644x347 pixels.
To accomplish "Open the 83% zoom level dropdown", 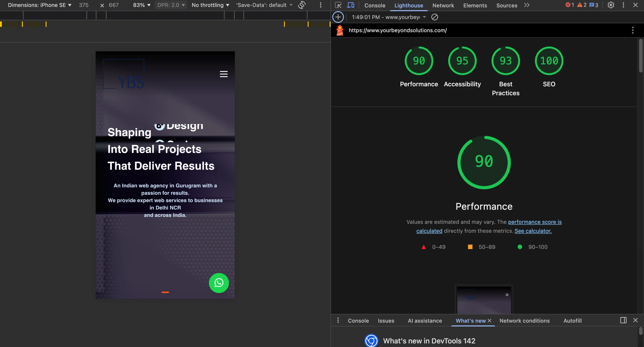I will [x=142, y=5].
